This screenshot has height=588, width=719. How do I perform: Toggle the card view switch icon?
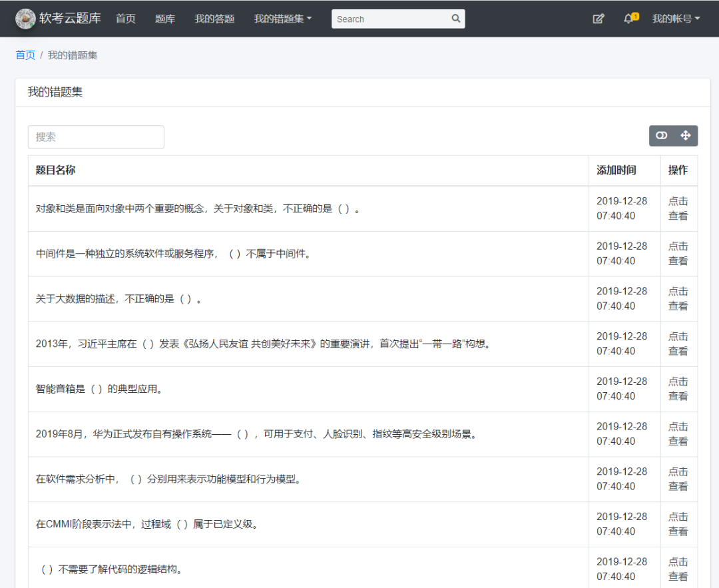(x=661, y=135)
